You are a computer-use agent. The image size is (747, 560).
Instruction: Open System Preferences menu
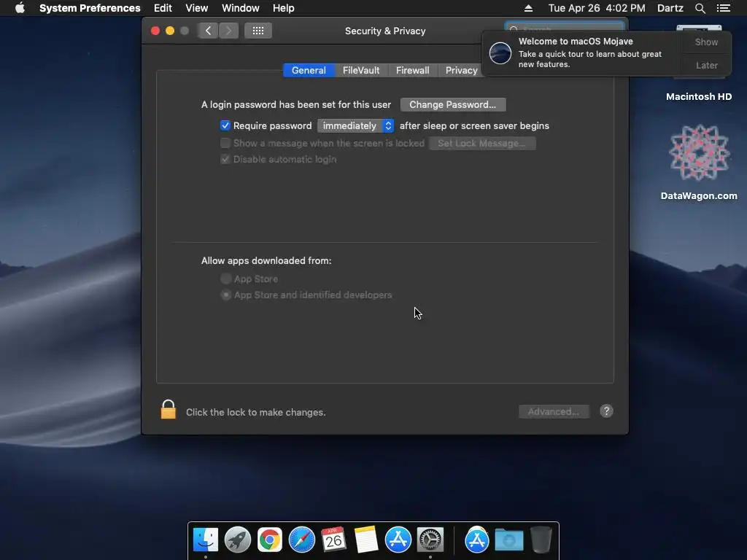click(x=90, y=8)
